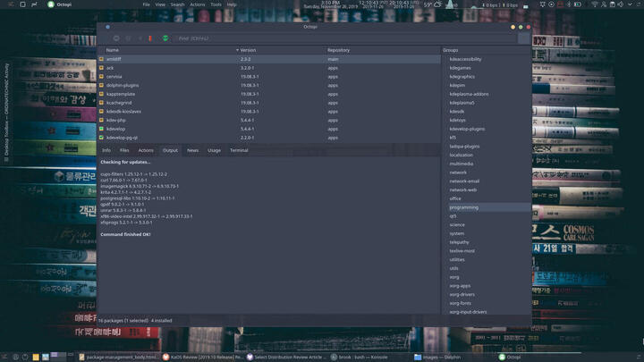Select the kdegames group

tap(460, 68)
